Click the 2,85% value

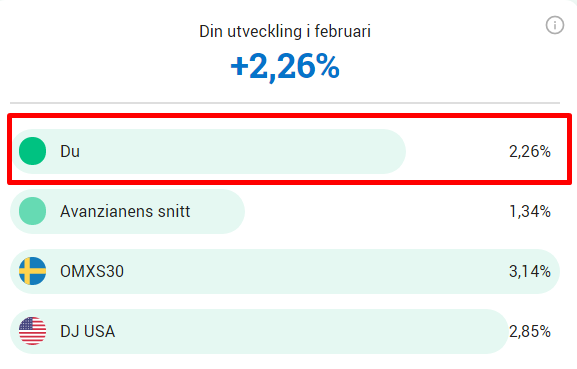coord(530,331)
